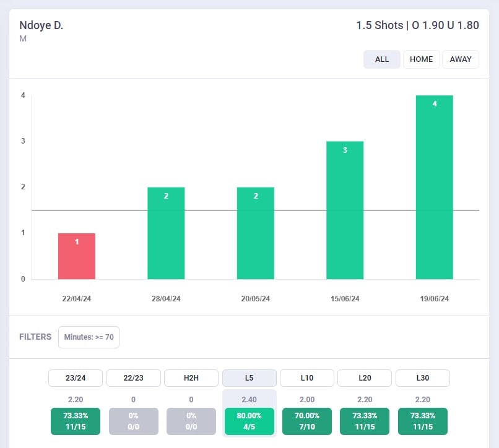Switch to HOME matches filter
The image size is (499, 448).
[421, 59]
